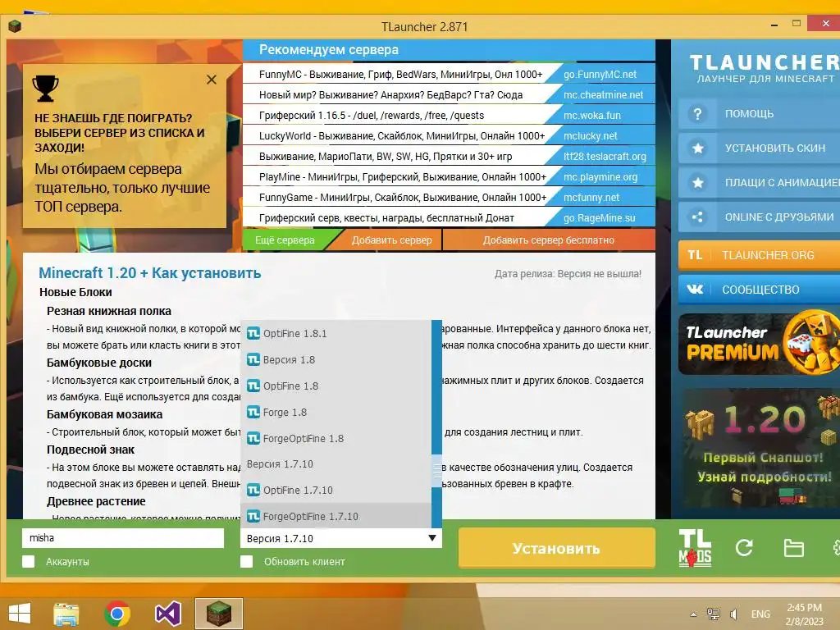The image size is (840, 630).
Task: Choose OptiFine 1.8 in the list
Action: click(x=336, y=386)
